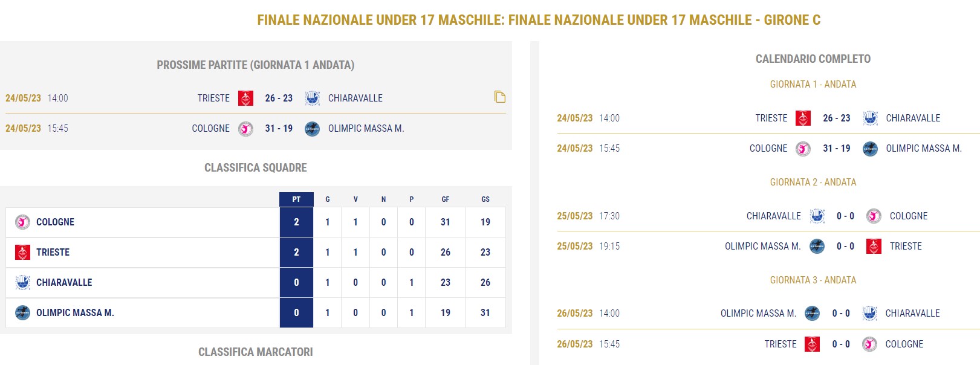Click Cologne logo in Giornata 2 calendar
The image size is (980, 365).
point(874,216)
